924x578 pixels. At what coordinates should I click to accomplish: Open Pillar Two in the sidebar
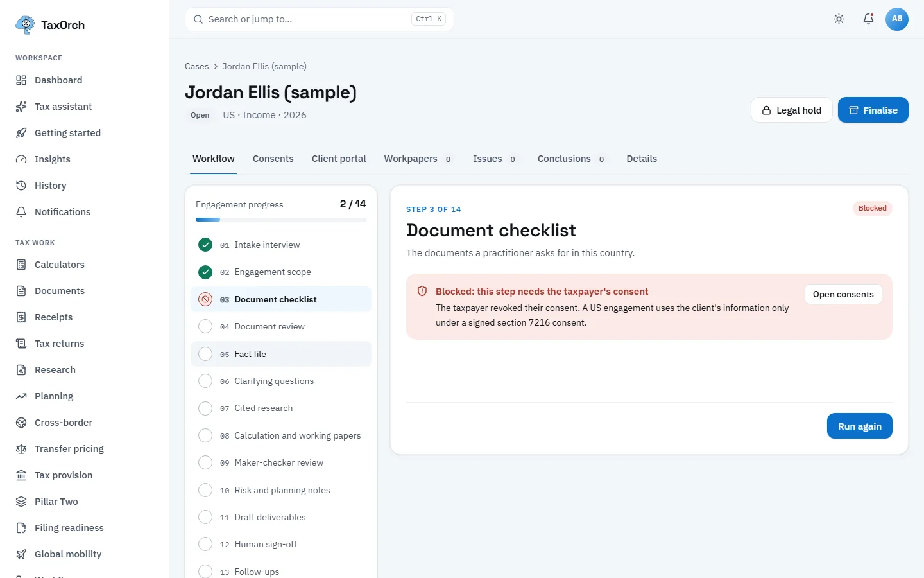[x=84, y=502]
